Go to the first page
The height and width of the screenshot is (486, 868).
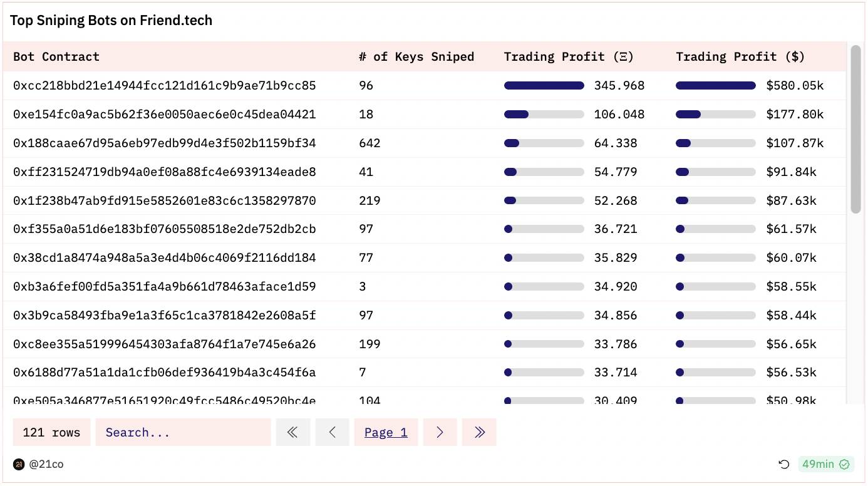point(293,432)
